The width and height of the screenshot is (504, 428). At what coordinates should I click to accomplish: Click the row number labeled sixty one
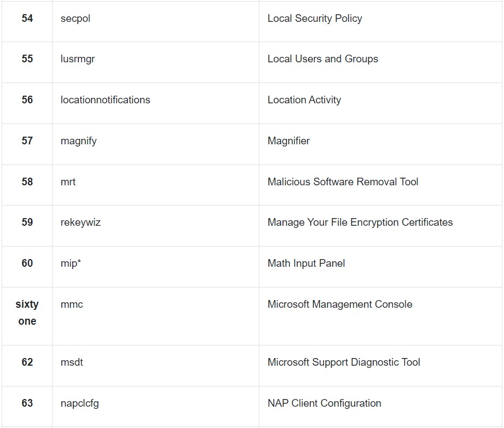coord(27,313)
